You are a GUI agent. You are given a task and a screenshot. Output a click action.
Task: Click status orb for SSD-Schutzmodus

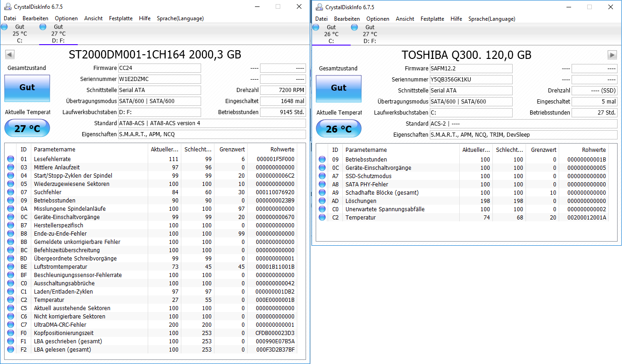click(x=322, y=176)
